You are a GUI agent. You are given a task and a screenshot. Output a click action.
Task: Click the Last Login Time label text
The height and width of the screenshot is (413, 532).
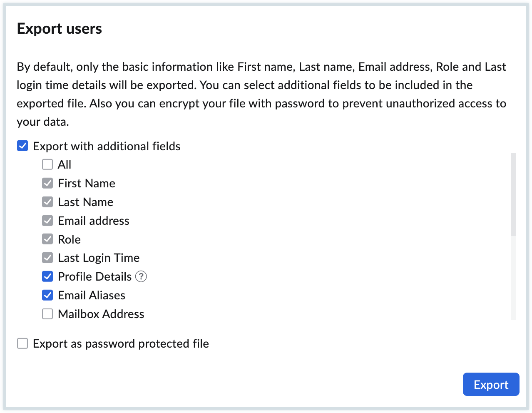pyautogui.click(x=99, y=258)
